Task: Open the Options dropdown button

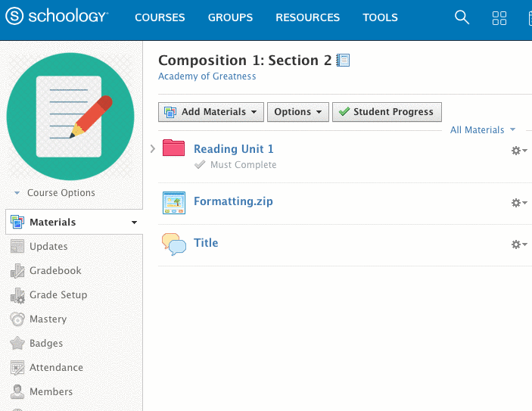Action: (297, 112)
